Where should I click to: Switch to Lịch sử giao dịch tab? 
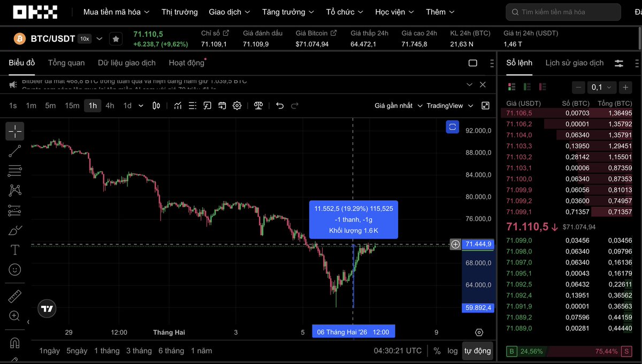point(574,63)
